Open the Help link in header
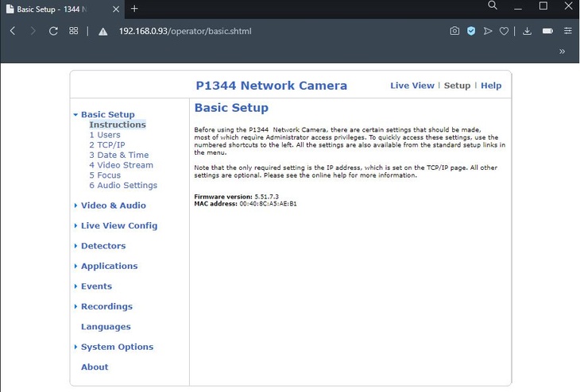The image size is (580, 392). 491,86
